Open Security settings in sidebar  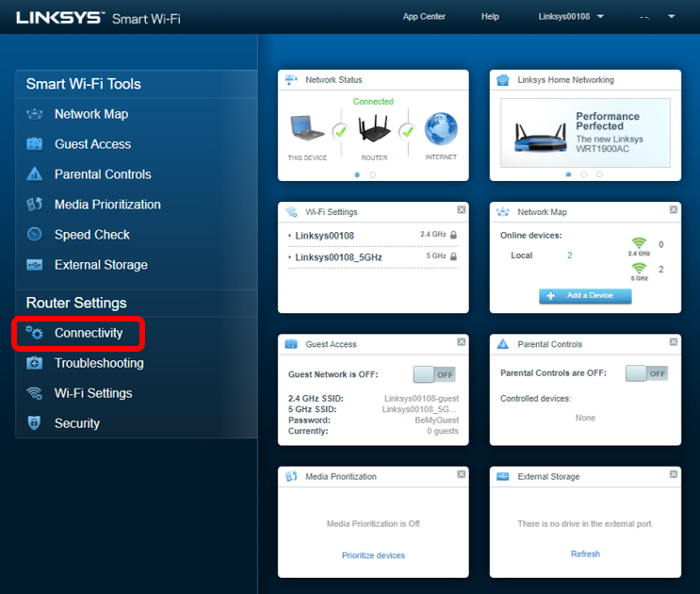coord(77,423)
